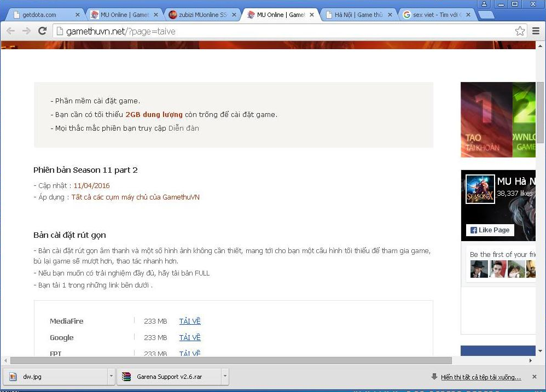Download via MediaFire TẢI VỀ link
The image size is (546, 392).
coord(190,321)
